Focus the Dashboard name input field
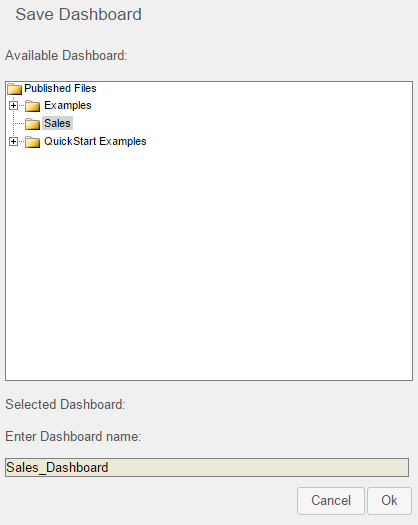Viewport: 418px width, 525px height. pyautogui.click(x=207, y=467)
